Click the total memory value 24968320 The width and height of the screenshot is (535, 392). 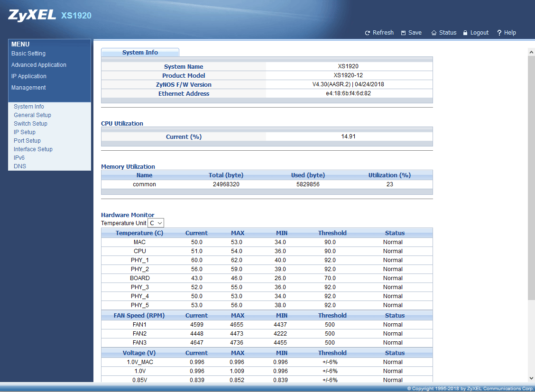[226, 184]
